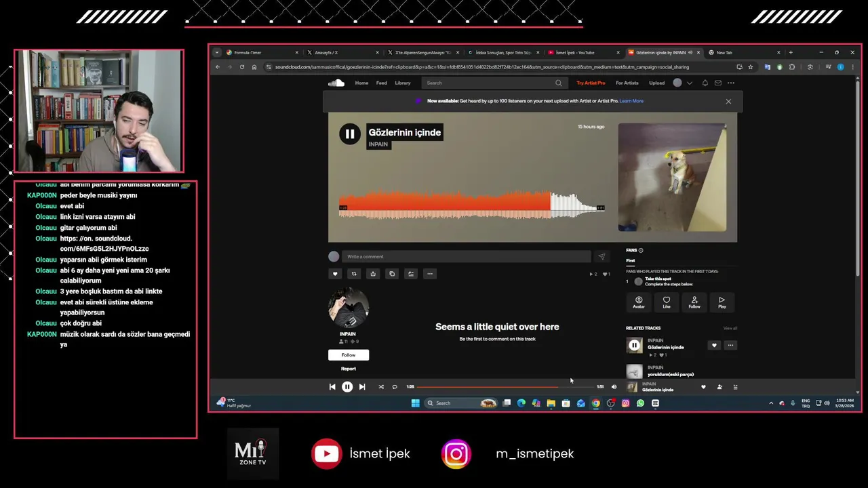Viewport: 868px width, 488px height.
Task: Repost the track
Action: tap(353, 274)
